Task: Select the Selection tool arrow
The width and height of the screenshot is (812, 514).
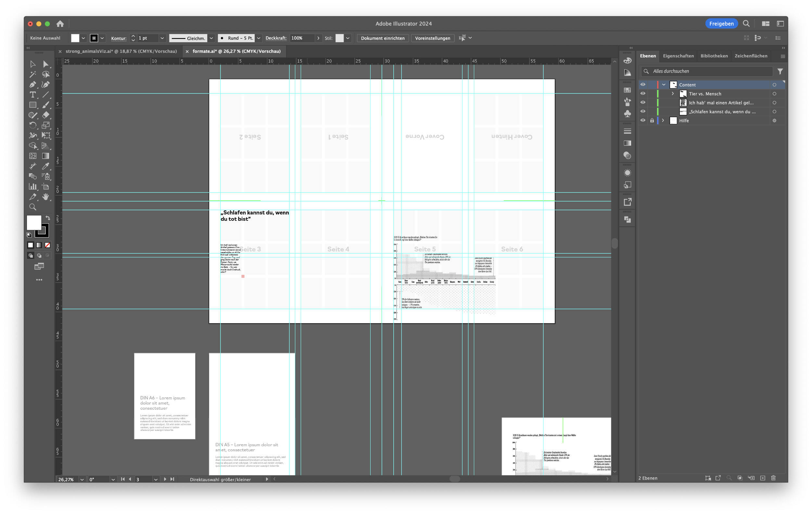Action: pyautogui.click(x=33, y=64)
